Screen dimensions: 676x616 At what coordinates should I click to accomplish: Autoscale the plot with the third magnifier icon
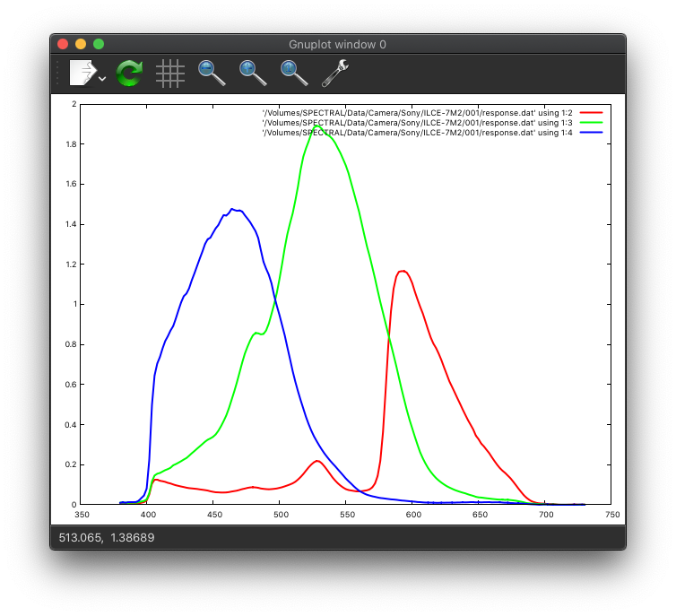pyautogui.click(x=294, y=73)
